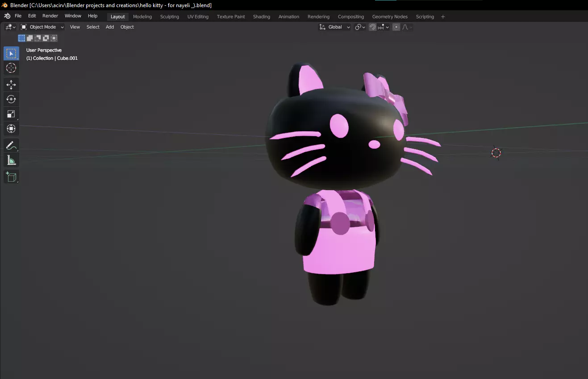The image size is (588, 379).
Task: Open snapping options dropdown
Action: tap(384, 27)
